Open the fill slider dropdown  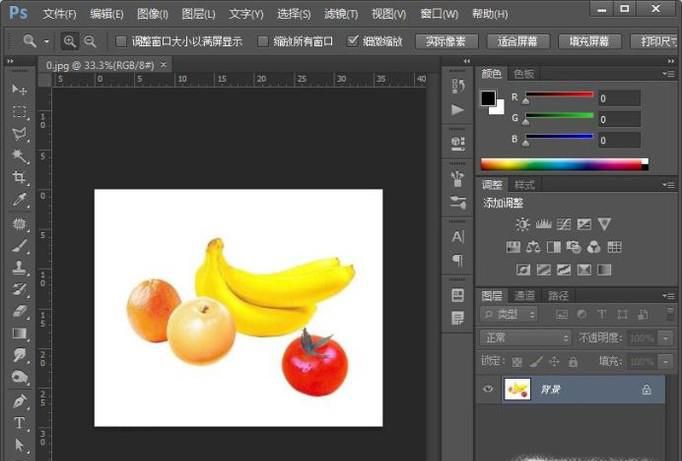click(x=665, y=361)
